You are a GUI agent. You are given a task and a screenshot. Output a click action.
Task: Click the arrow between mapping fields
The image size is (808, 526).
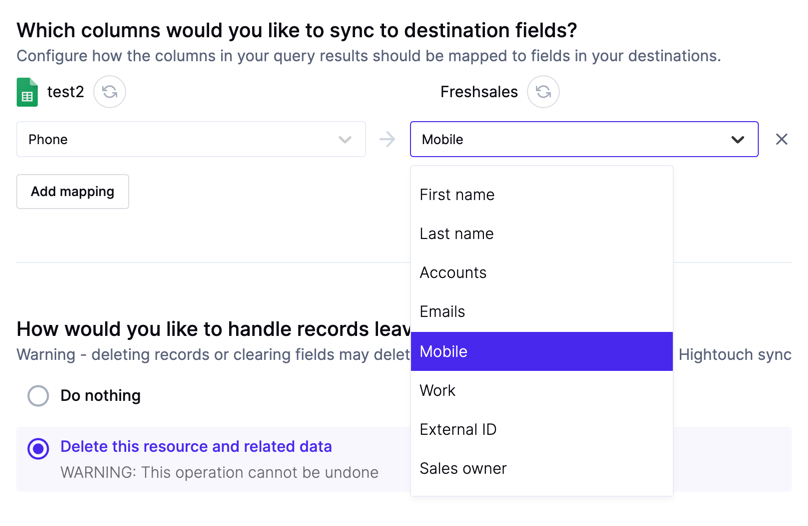pos(387,139)
